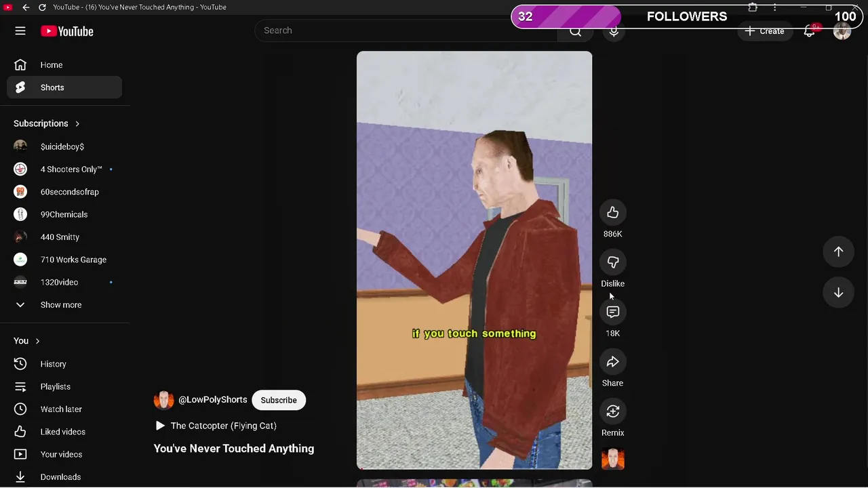
Task: Open the Home sidebar item
Action: [x=64, y=65]
